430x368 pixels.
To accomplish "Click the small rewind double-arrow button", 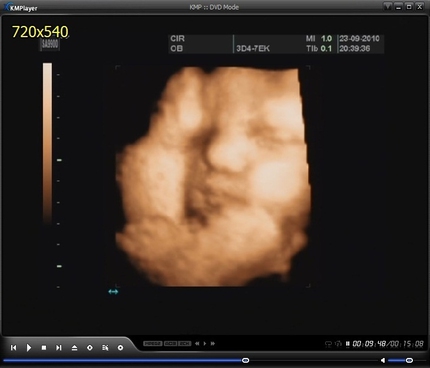I will 197,343.
